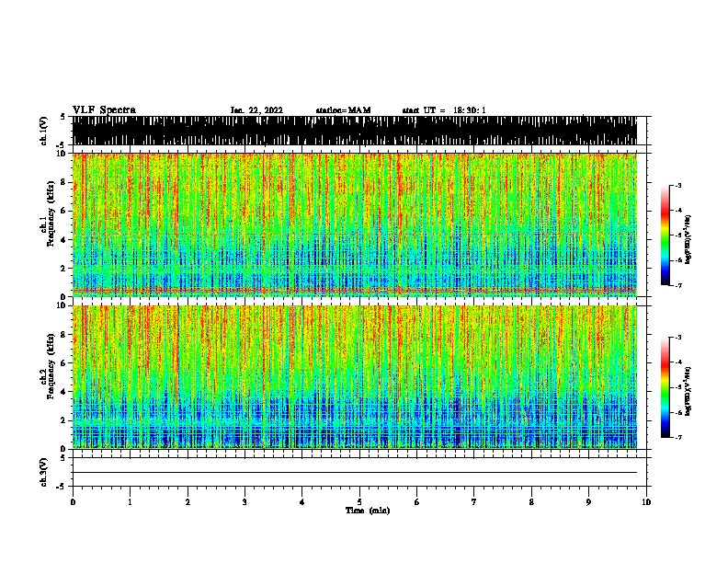Click the "-3" label on ch.2 colorbar
This screenshot has width=728, height=563.
678,338
